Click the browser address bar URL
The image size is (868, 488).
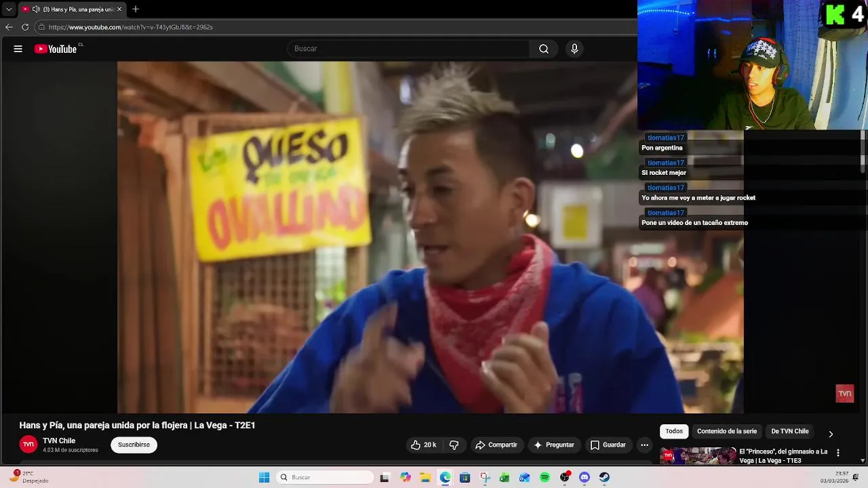[131, 27]
